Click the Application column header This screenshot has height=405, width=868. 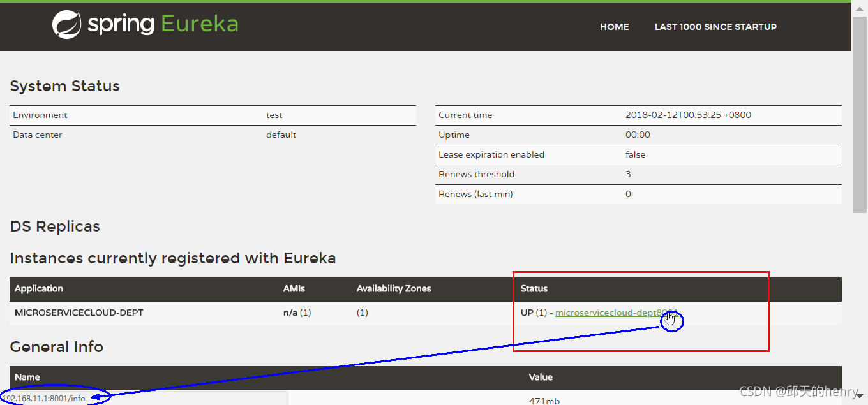39,289
